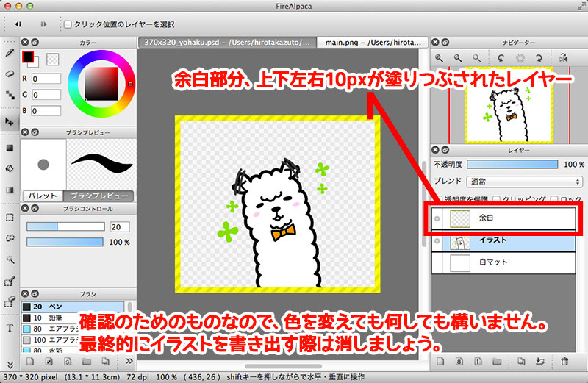588x383 pixels.
Task: Click the transparent color swatch
Action: coord(52,60)
